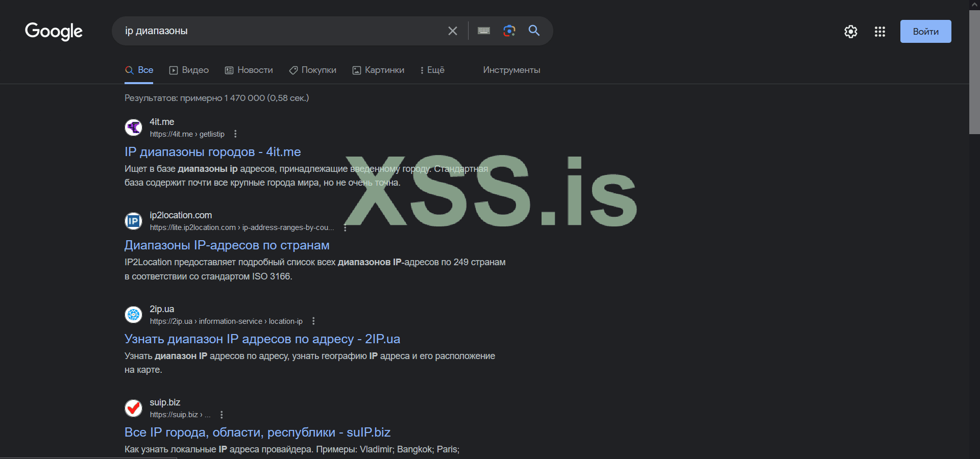Click the https://4it.me › getlistip URL
The width and height of the screenshot is (980, 459).
pyautogui.click(x=187, y=134)
